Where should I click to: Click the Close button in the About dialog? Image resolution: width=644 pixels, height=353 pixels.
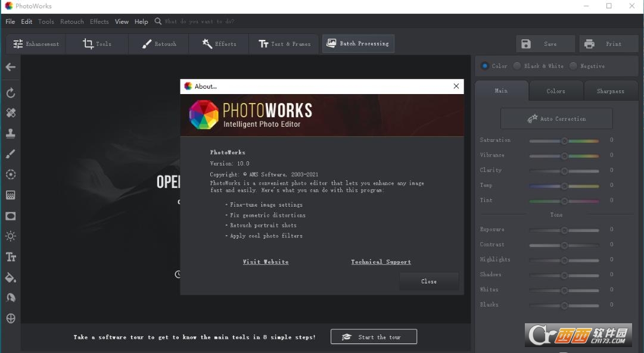[x=429, y=282]
